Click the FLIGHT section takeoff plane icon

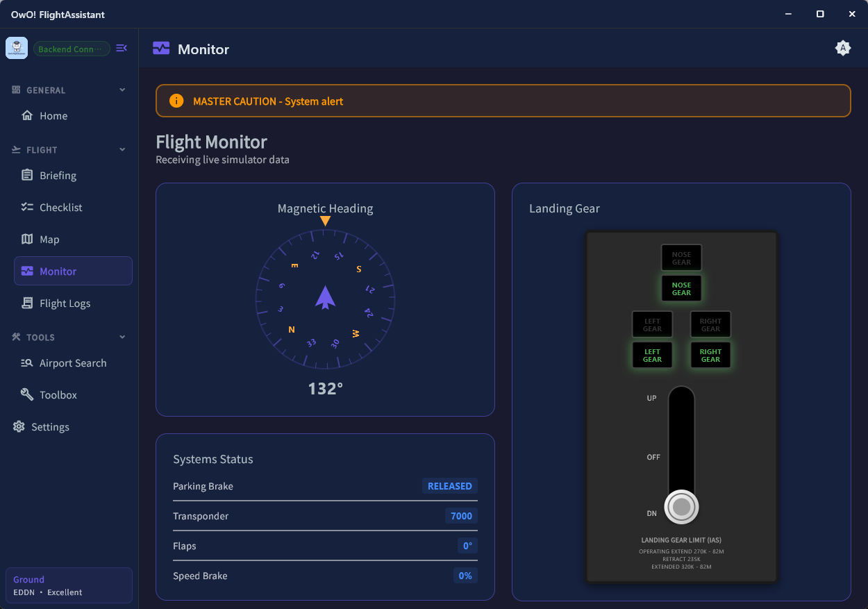click(17, 149)
